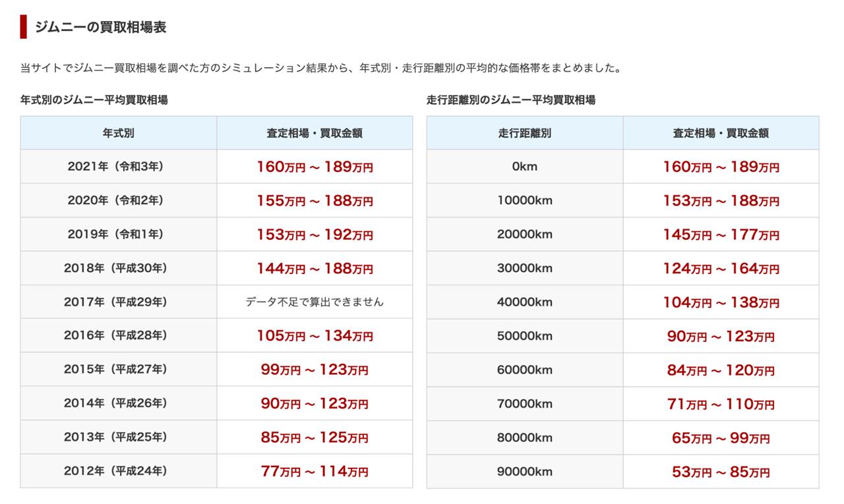The image size is (844, 504).
Task: Click the 153万円～188万円 price for 10000km
Action: coord(721,201)
